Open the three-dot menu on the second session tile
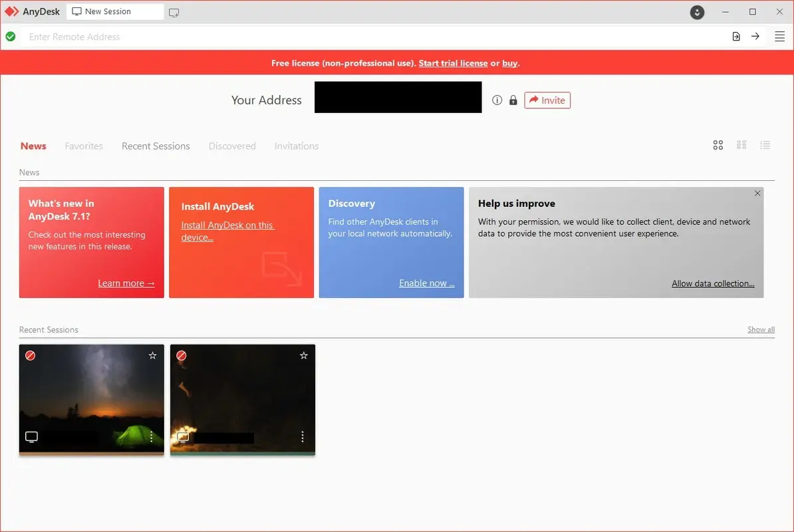794x532 pixels. [x=303, y=437]
